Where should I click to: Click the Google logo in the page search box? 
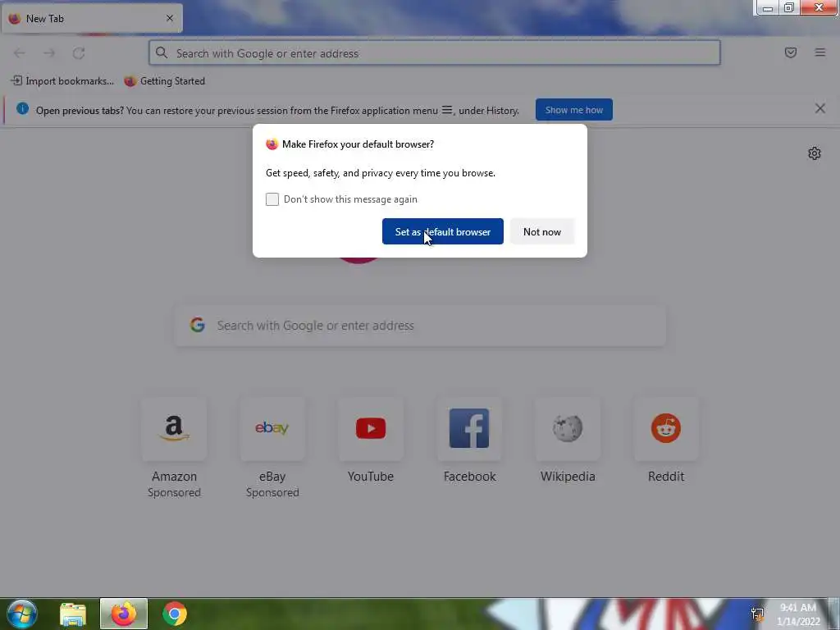point(197,325)
